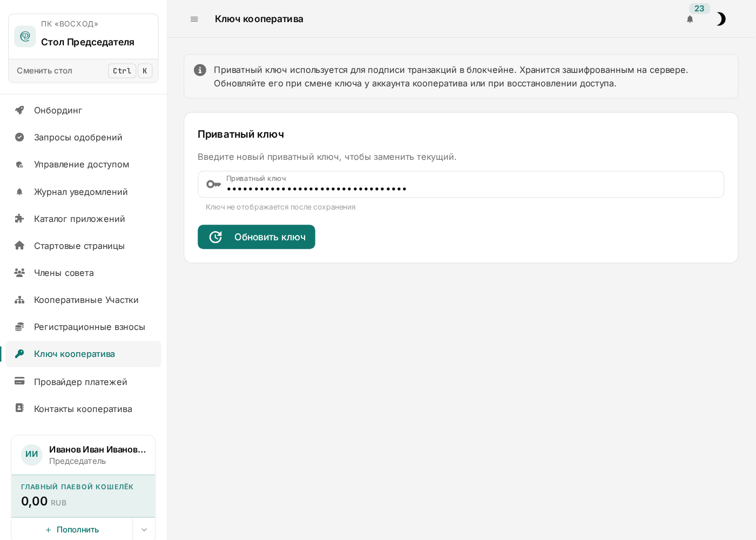Click the ГЛАВНЫЙ ПАЕВОЙ КОШЕЛЁК balance panel
The height and width of the screenshot is (540, 756).
tap(83, 496)
